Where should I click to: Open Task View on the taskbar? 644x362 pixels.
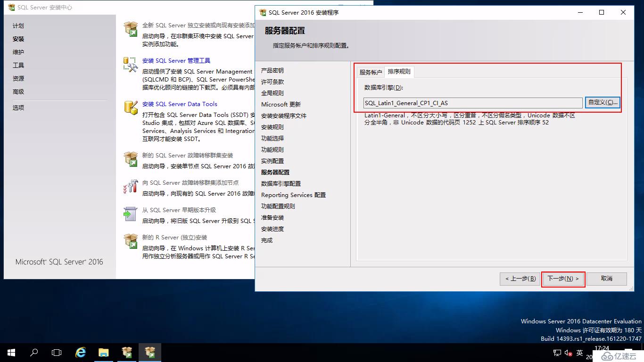click(57, 353)
